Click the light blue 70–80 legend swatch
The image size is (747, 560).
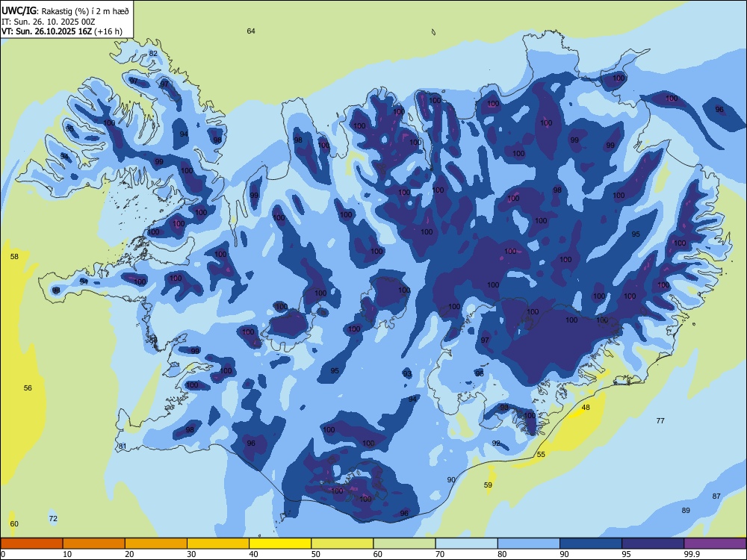(x=467, y=544)
